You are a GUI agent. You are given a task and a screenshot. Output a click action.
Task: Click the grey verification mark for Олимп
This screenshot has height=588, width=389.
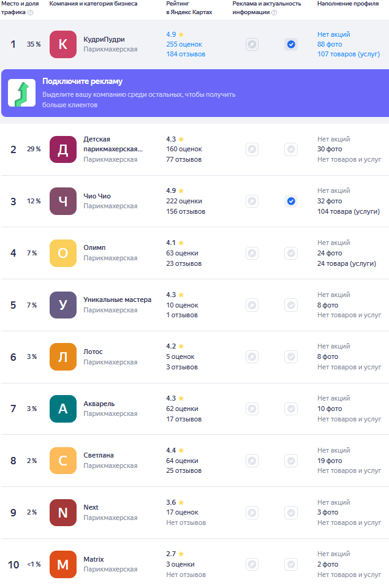click(x=291, y=253)
